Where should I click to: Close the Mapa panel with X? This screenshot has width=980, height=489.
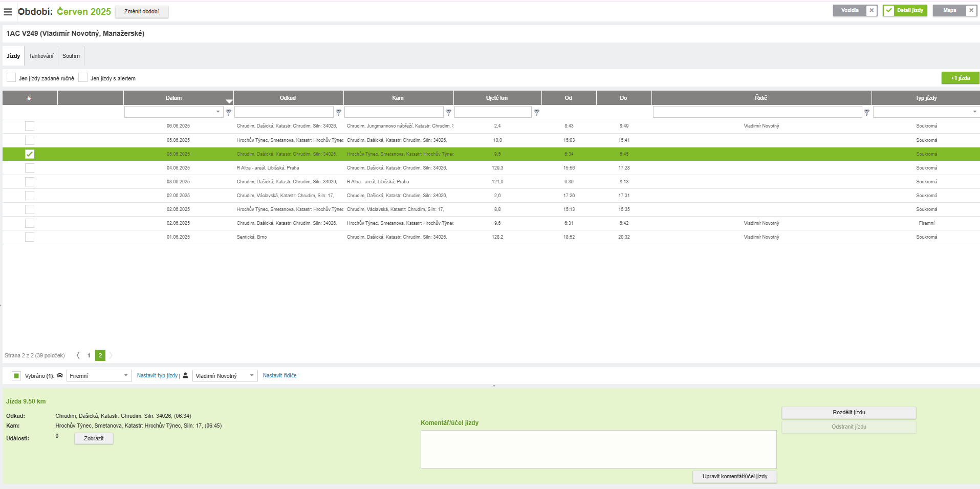click(971, 10)
